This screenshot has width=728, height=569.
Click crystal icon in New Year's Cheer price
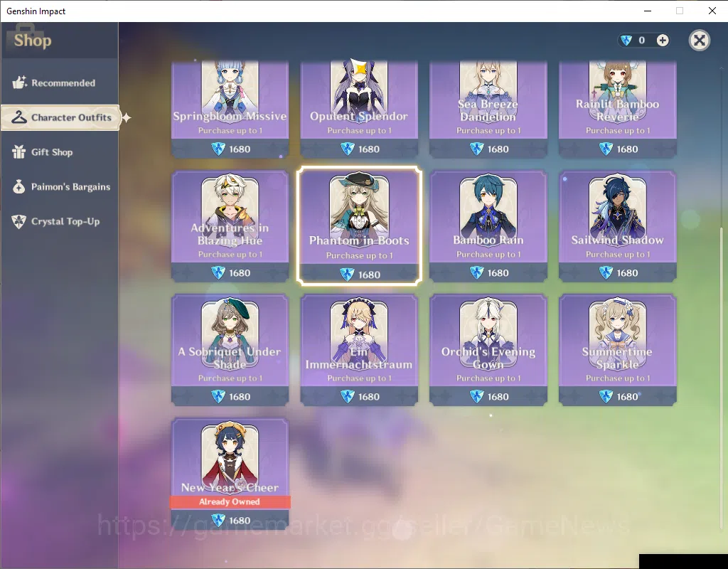[218, 520]
